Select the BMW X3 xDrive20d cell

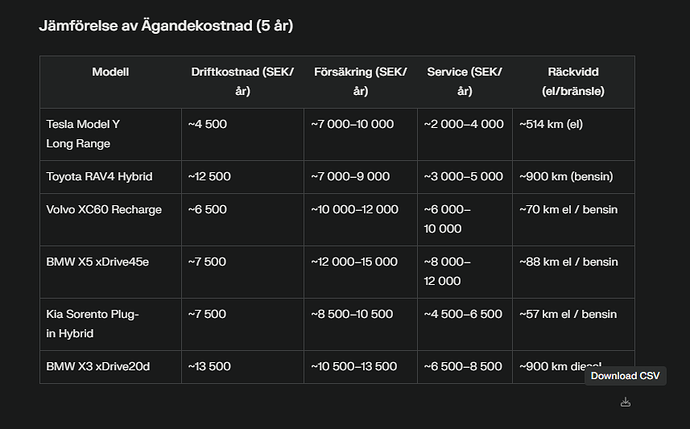tap(97, 366)
